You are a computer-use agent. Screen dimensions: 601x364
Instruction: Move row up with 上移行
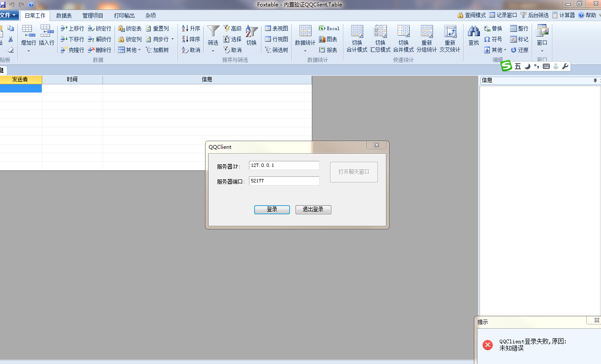tap(72, 28)
